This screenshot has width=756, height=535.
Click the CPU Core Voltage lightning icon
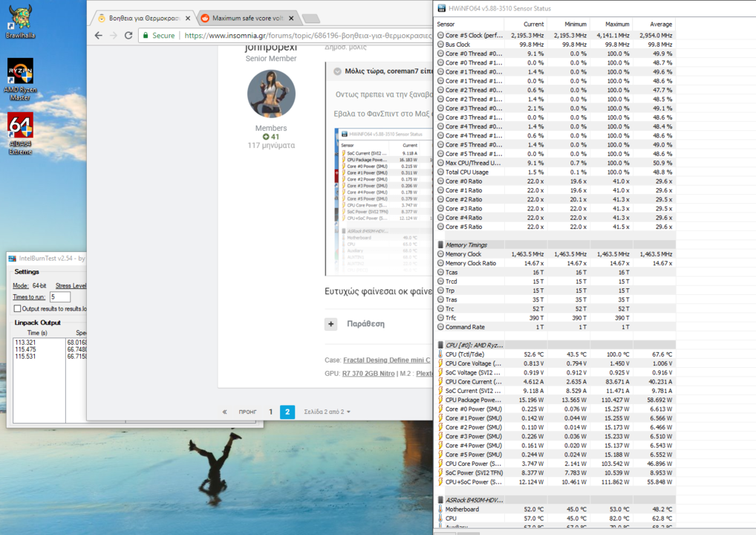click(440, 364)
